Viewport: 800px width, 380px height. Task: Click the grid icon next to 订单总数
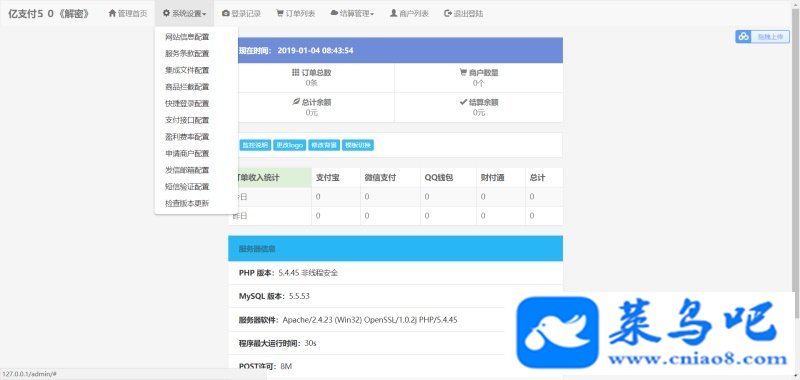[295, 73]
